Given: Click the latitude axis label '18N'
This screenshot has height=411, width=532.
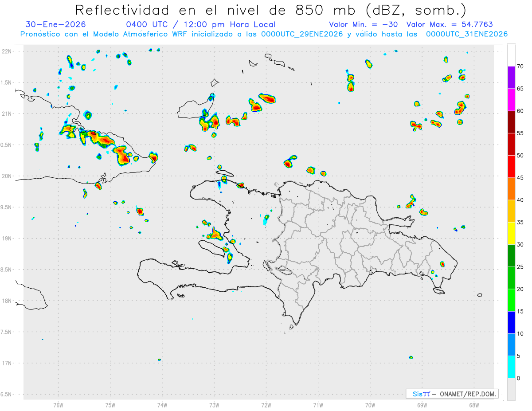Looking at the screenshot, I should click(7, 301).
